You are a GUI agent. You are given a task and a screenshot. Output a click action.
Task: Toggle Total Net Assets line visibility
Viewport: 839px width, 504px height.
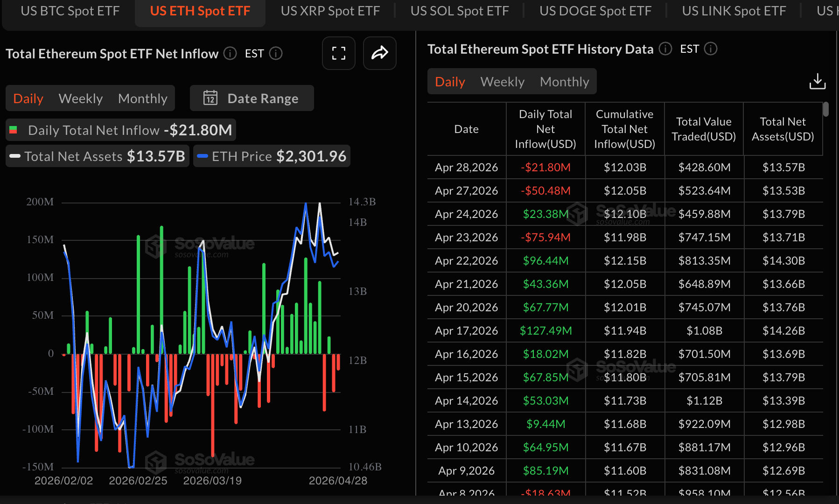point(98,156)
